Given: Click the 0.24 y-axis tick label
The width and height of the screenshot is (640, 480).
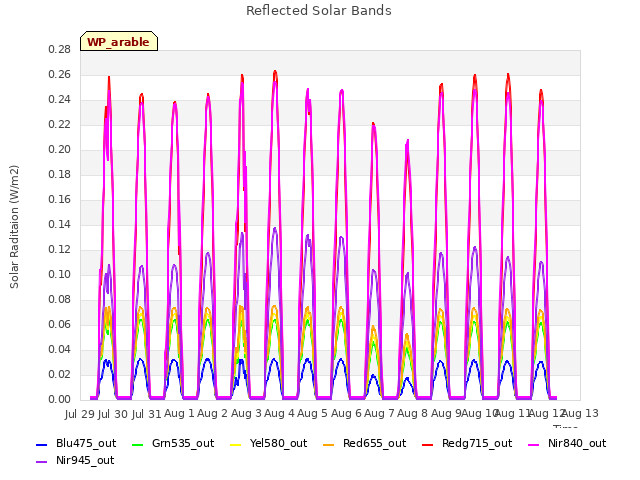Looking at the screenshot, I should (59, 100).
